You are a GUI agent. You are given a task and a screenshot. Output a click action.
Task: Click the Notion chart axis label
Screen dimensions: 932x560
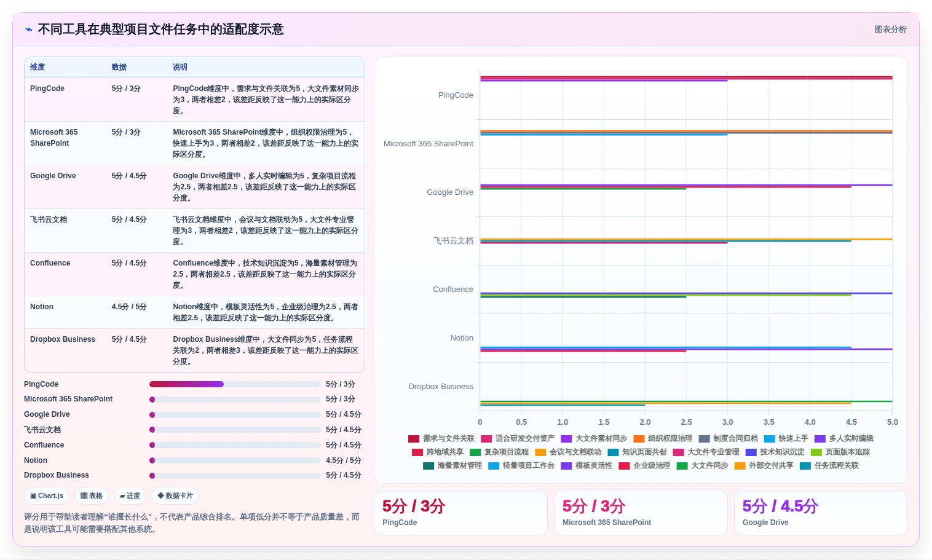click(x=462, y=338)
